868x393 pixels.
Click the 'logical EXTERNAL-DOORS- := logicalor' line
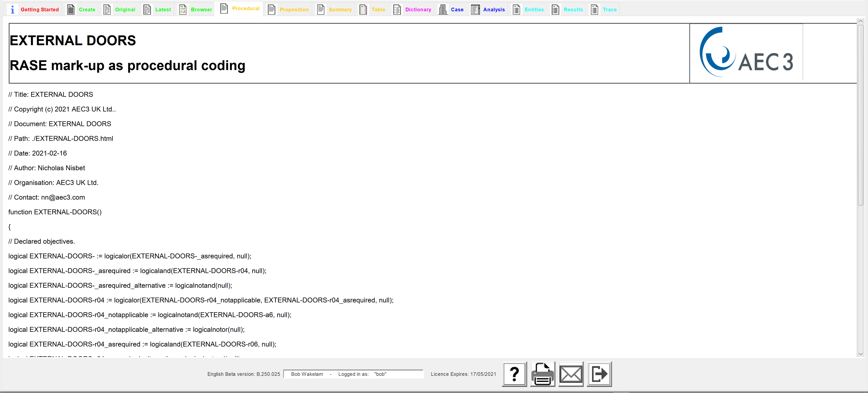pos(130,256)
